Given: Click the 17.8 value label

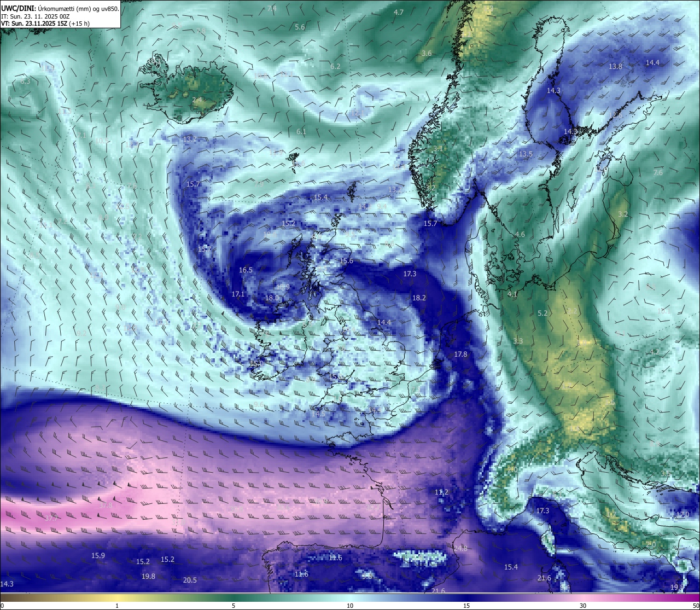Looking at the screenshot, I should pos(460,354).
